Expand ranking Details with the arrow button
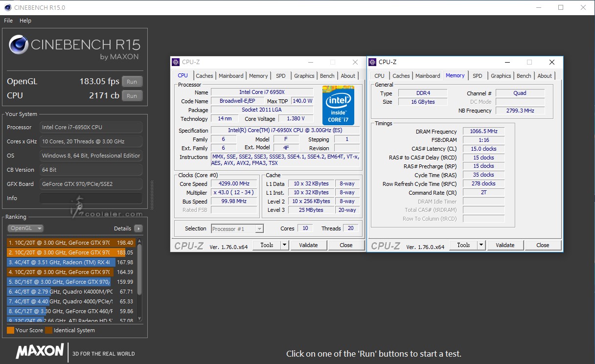The height and width of the screenshot is (364, 595). pyautogui.click(x=138, y=228)
